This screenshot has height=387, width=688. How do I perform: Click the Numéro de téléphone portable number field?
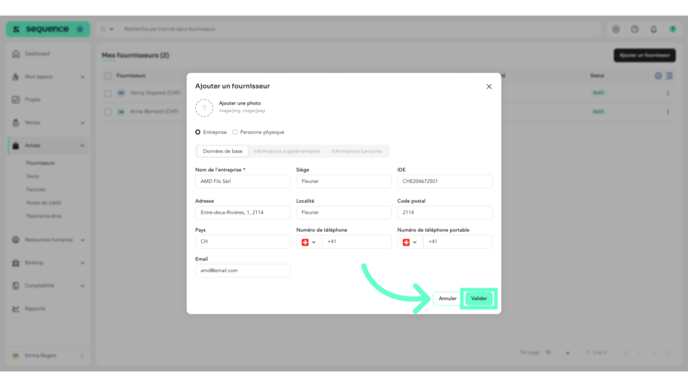pos(457,242)
